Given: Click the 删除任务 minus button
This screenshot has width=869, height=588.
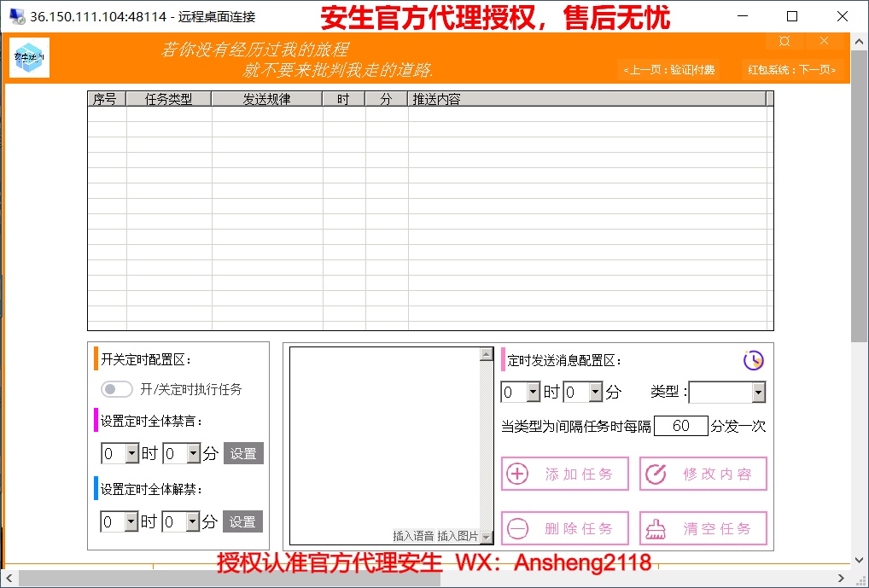Looking at the screenshot, I should coord(565,528).
